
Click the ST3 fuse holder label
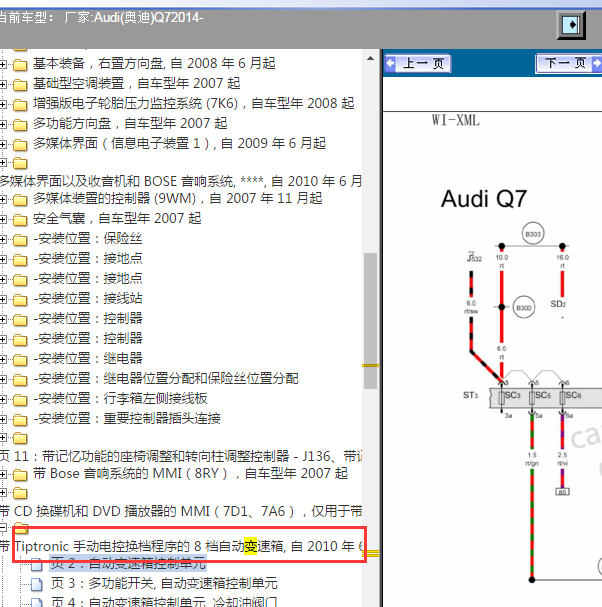[x=470, y=395]
